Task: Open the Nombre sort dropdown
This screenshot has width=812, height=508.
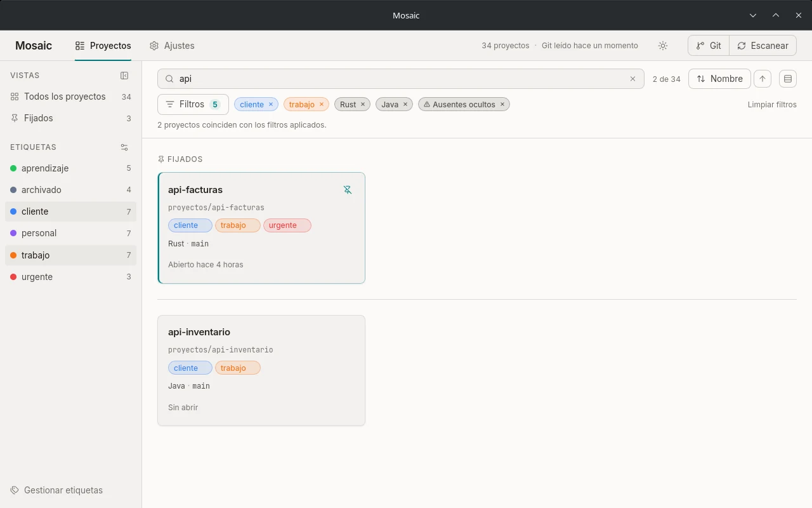Action: [x=719, y=79]
